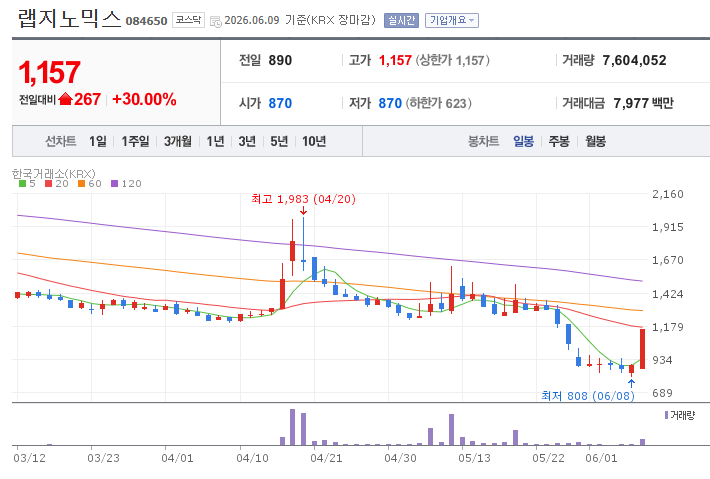Click the purple 120-day moving average legend
The width and height of the screenshot is (710, 479).
(x=126, y=183)
